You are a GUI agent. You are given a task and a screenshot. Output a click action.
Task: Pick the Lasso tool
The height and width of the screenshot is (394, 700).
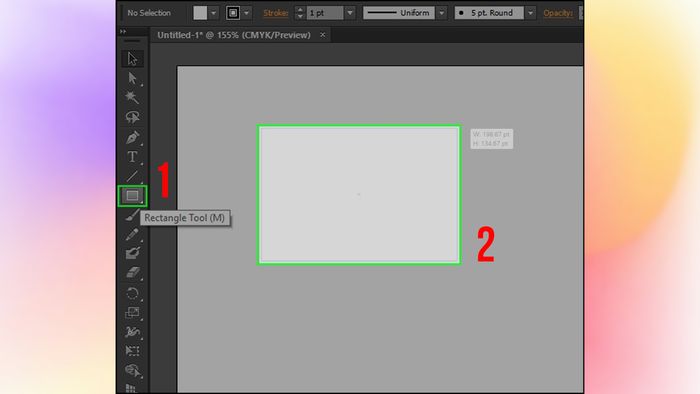point(132,117)
